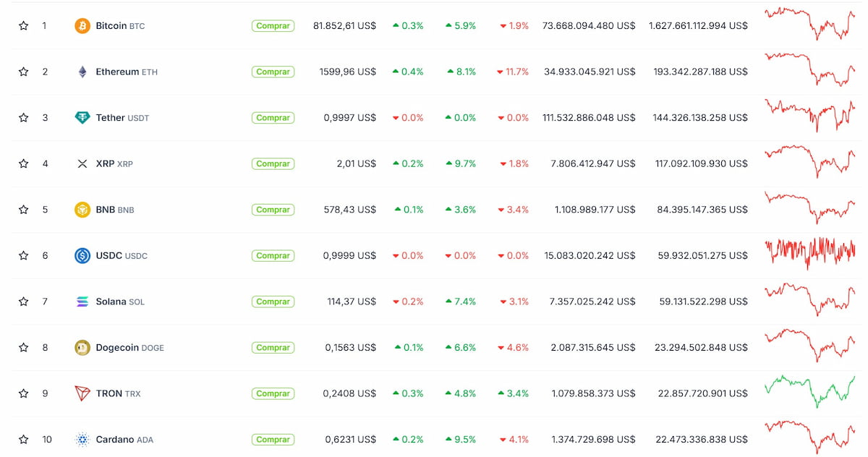868x457 pixels.
Task: View Solana's red price sparkline
Action: (x=810, y=299)
